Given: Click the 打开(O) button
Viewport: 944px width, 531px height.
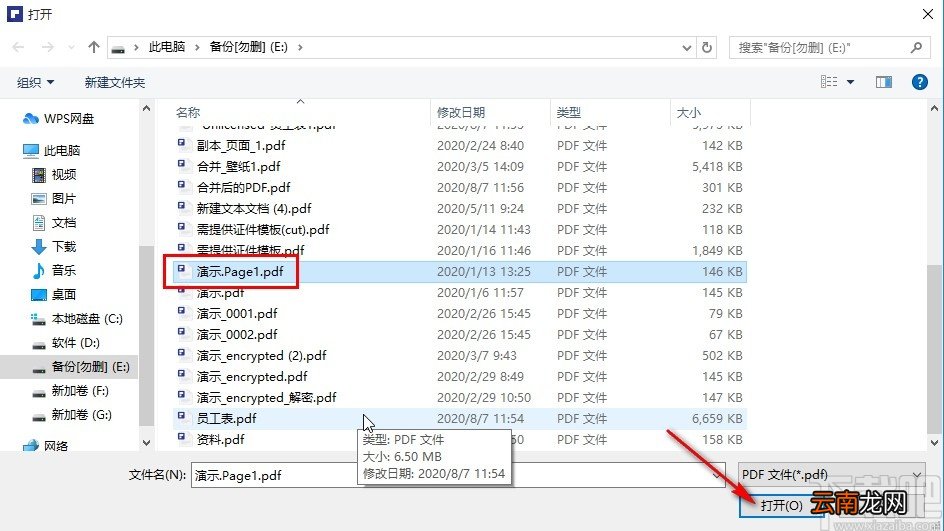Looking at the screenshot, I should click(x=781, y=505).
